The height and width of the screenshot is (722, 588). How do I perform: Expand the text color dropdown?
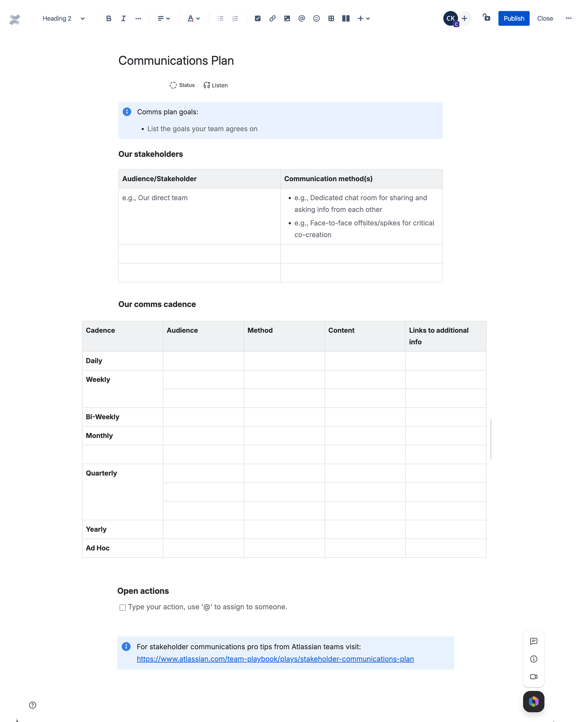(x=194, y=18)
